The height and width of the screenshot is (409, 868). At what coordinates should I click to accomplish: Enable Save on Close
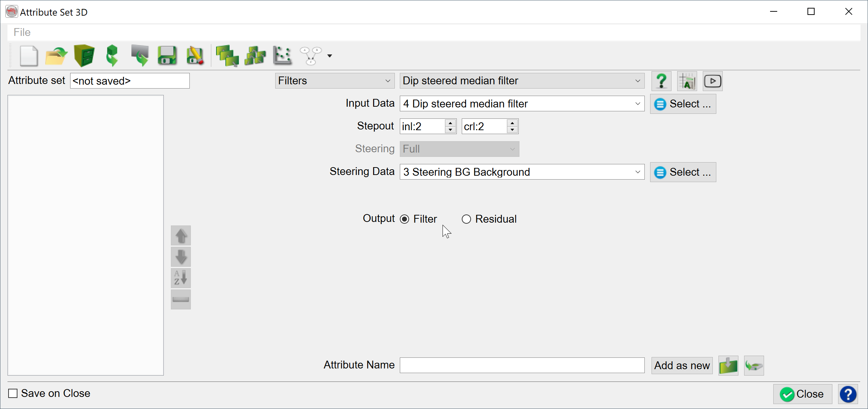pos(13,393)
